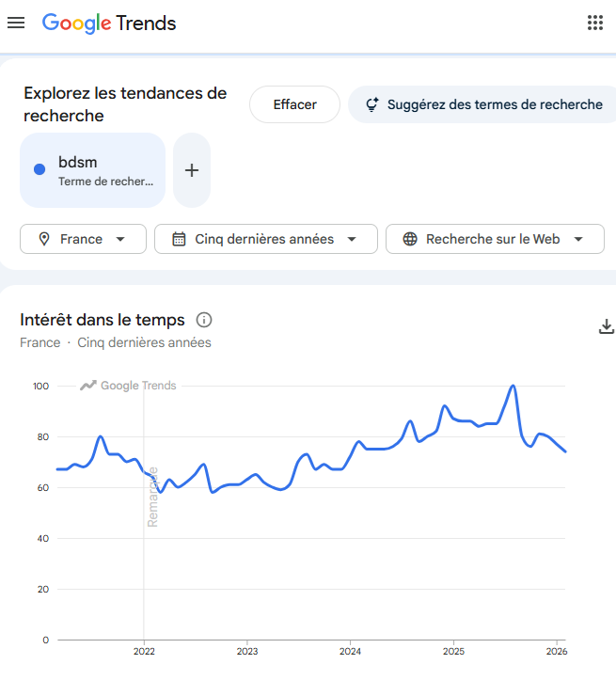Viewport: 616px width, 680px height.
Task: Open the Google apps grid
Action: (x=594, y=23)
